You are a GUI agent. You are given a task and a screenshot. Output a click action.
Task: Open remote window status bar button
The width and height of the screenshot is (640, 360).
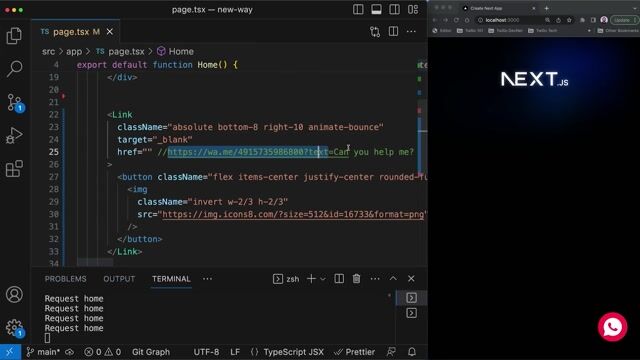click(x=10, y=352)
